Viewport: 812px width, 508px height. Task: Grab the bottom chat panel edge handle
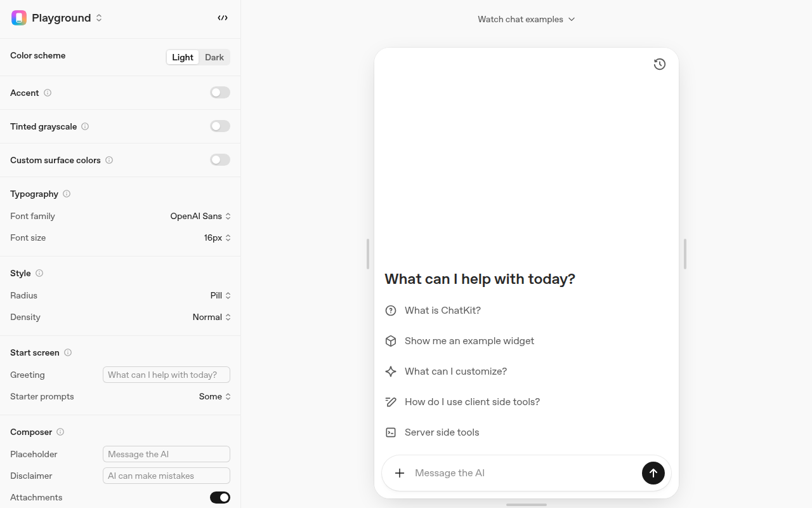click(527, 505)
